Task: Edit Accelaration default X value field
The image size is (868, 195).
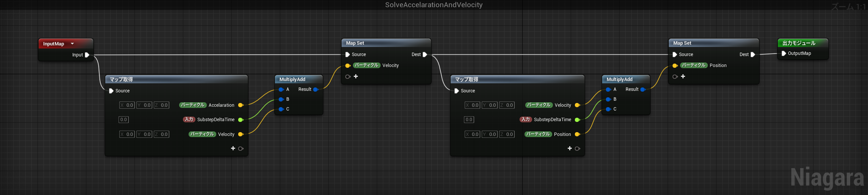Action: [x=127, y=105]
